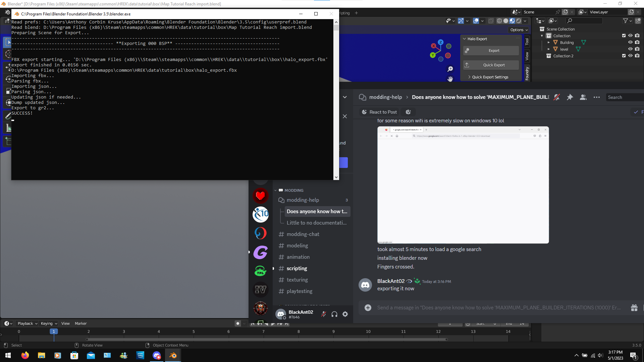Select the Annotate tool in Blender's toolbar

8,116
